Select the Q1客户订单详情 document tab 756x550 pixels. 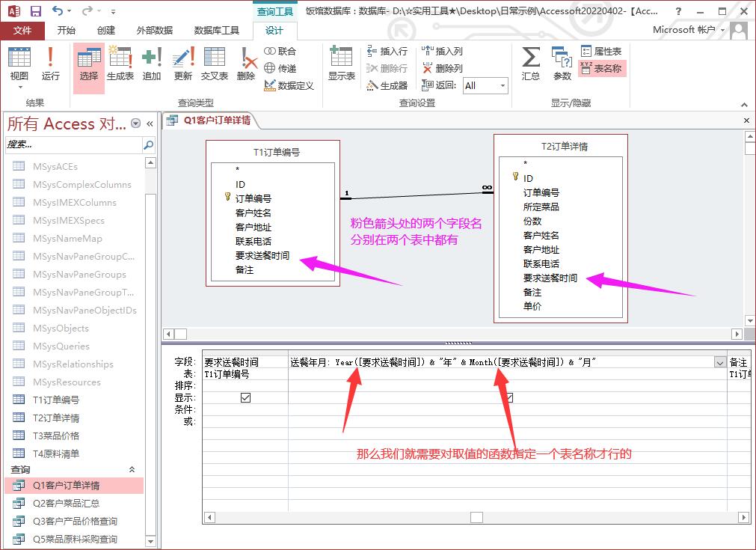[211, 120]
